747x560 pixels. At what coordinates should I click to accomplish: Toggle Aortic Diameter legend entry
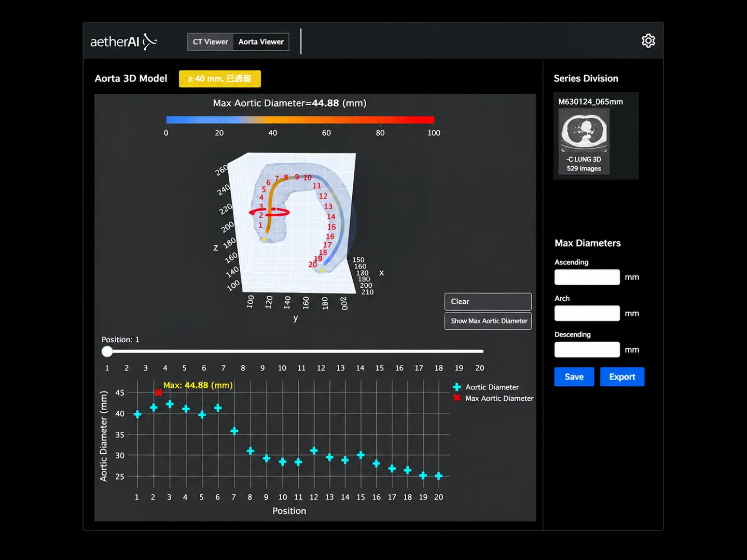coord(486,387)
